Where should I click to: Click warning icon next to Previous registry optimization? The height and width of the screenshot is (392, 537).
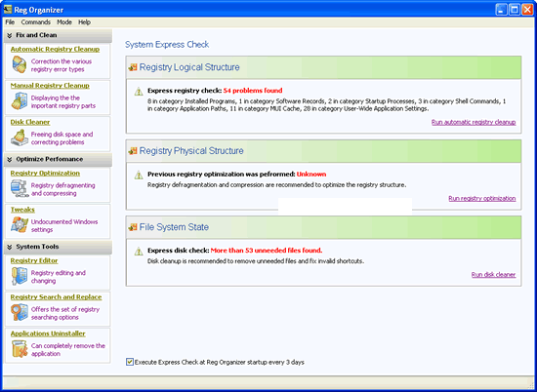[x=139, y=176]
